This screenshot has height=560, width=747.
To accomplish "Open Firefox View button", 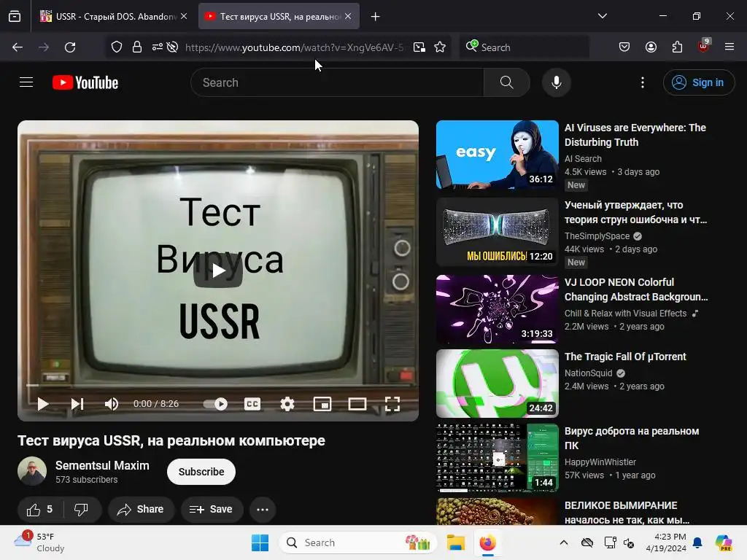I will tap(15, 17).
